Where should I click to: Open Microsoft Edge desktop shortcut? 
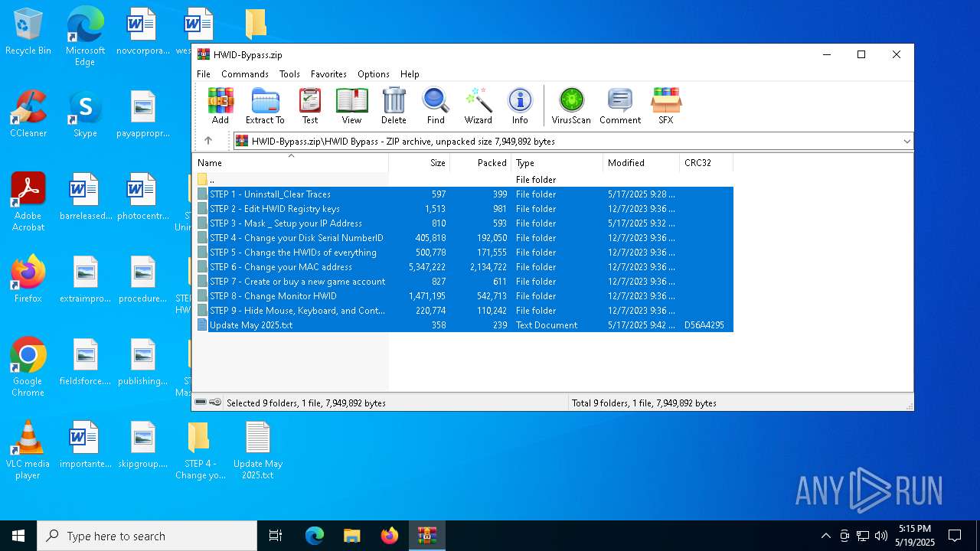click(85, 37)
